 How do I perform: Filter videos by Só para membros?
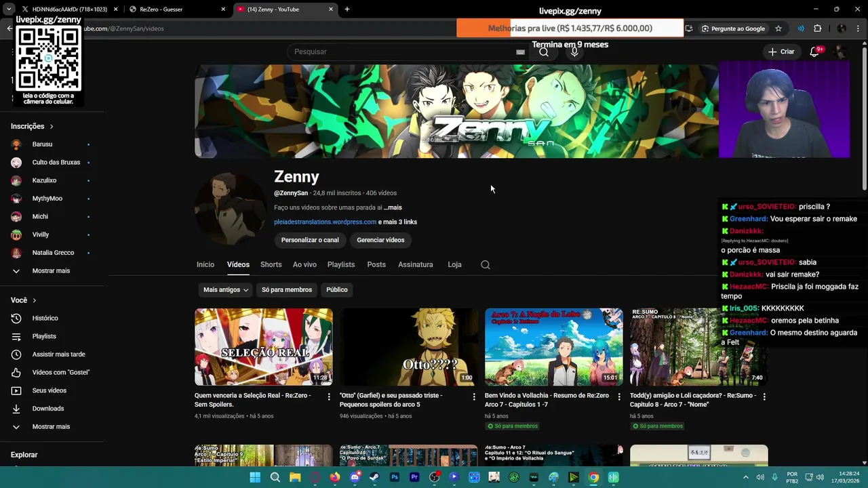coord(287,290)
